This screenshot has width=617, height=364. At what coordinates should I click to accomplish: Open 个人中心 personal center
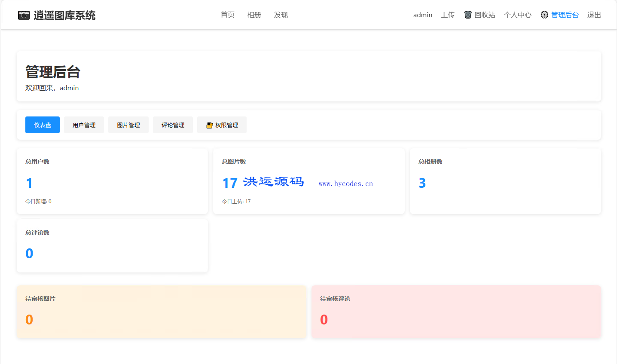pyautogui.click(x=517, y=15)
